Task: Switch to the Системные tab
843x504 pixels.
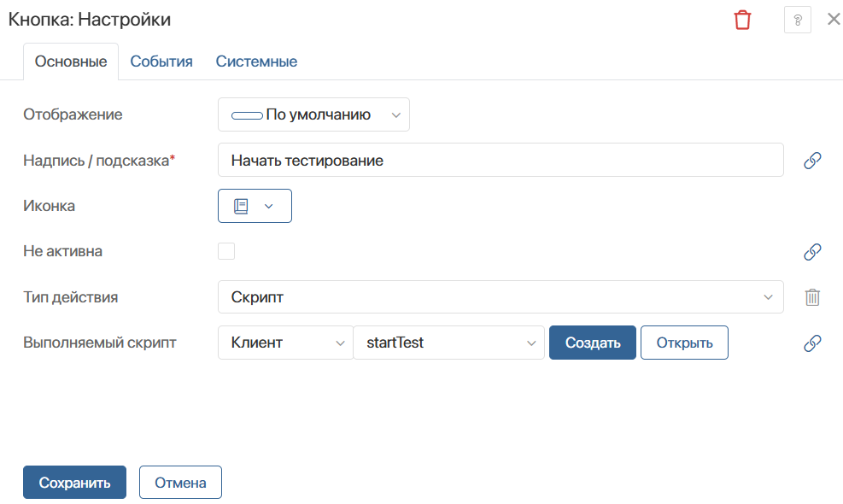Action: tap(256, 62)
